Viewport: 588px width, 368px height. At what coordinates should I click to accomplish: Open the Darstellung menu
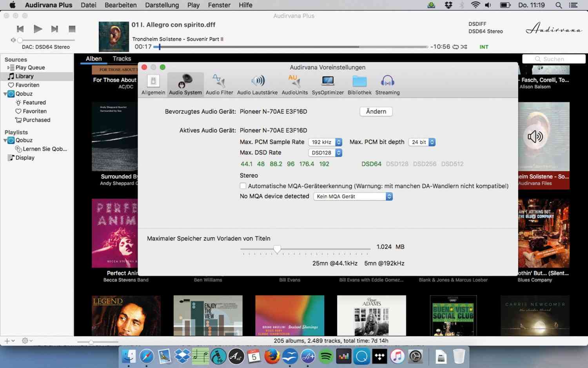point(162,5)
